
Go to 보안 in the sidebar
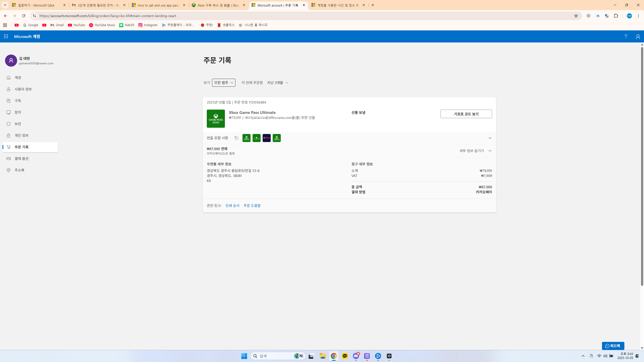click(30, 124)
